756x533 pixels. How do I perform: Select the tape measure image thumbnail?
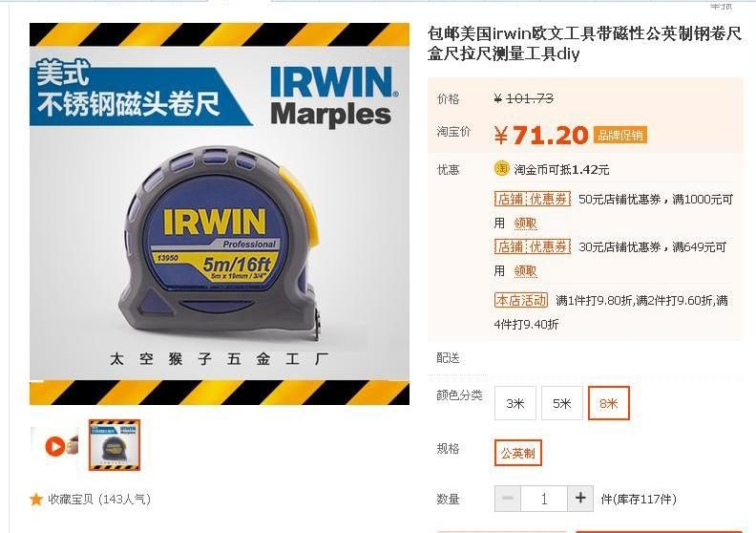point(115,445)
